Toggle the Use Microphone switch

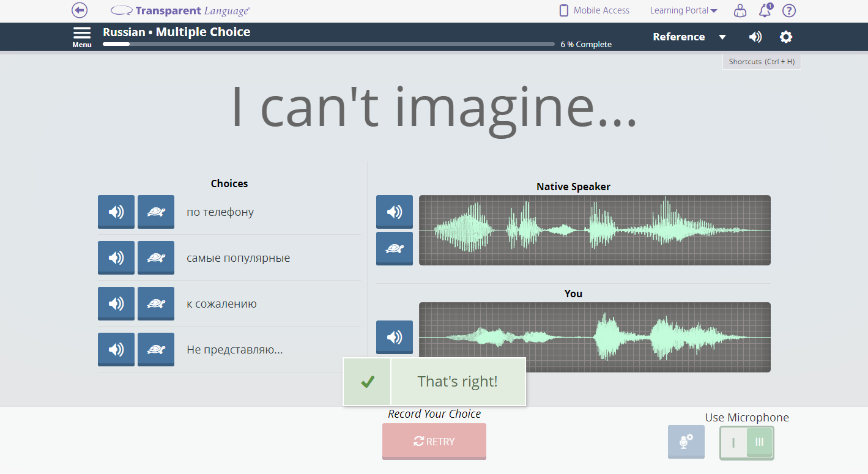coord(746,442)
